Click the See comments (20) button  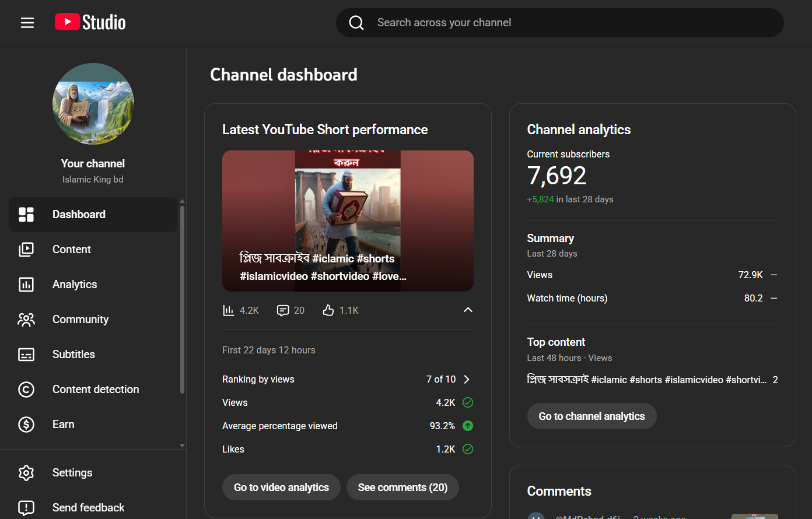[x=402, y=488]
